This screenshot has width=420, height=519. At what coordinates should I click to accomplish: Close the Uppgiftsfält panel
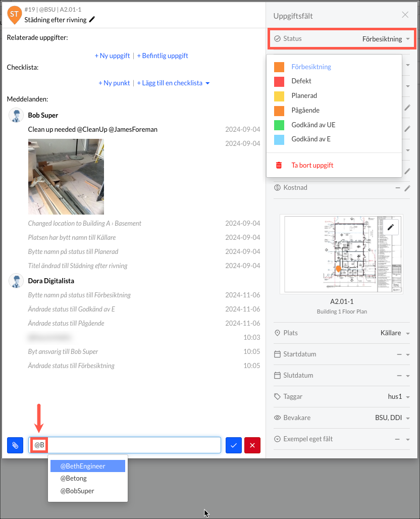click(405, 15)
